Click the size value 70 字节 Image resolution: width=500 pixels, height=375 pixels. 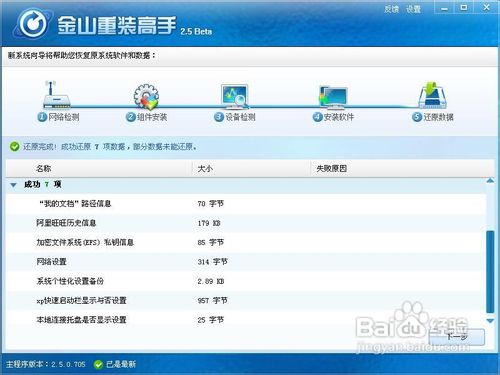point(211,204)
